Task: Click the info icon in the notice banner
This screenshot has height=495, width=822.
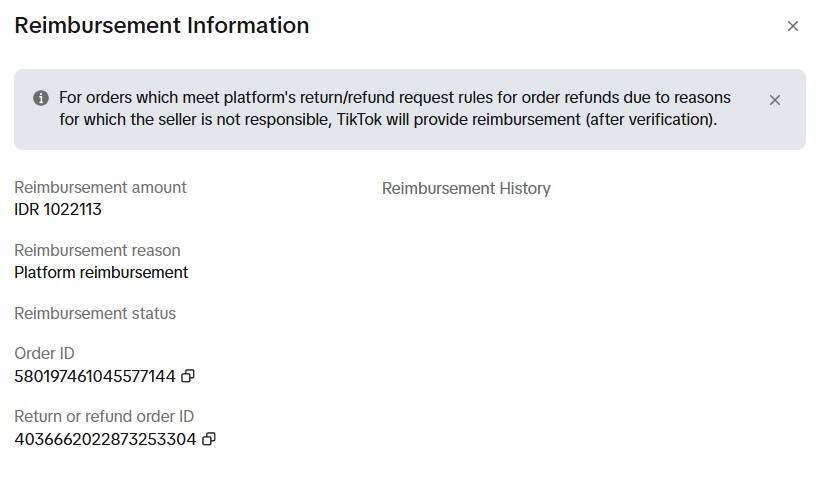Action: [41, 98]
